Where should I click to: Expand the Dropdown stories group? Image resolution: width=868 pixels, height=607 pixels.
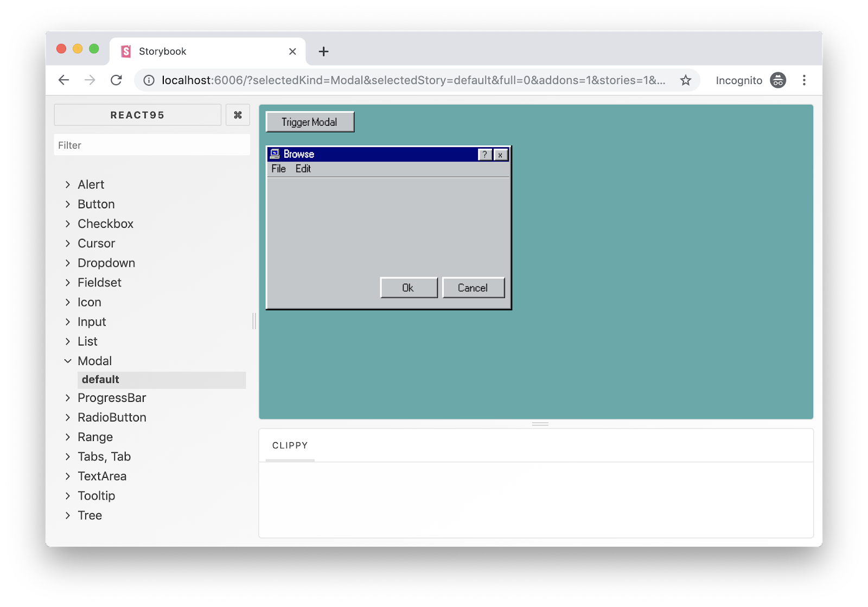106,263
